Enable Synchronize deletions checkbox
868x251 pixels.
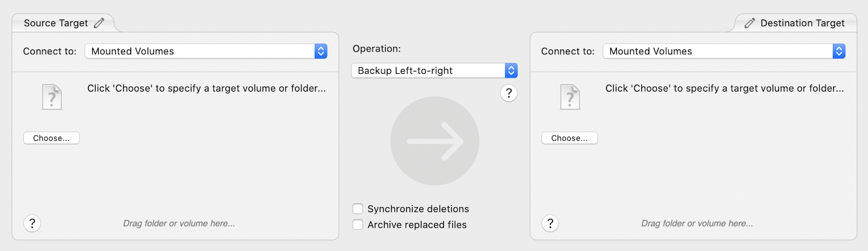(358, 209)
